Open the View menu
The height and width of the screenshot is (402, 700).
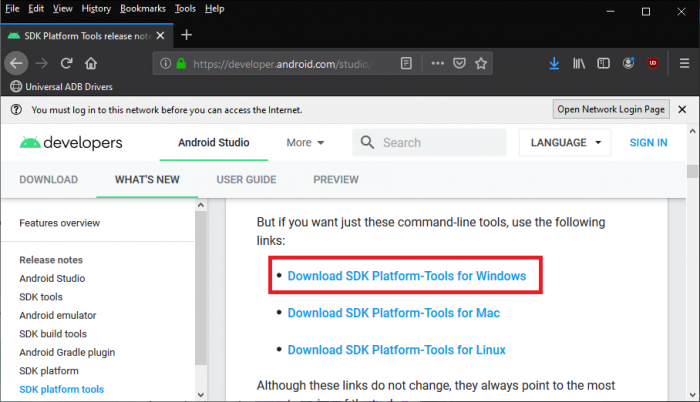pyautogui.click(x=62, y=8)
